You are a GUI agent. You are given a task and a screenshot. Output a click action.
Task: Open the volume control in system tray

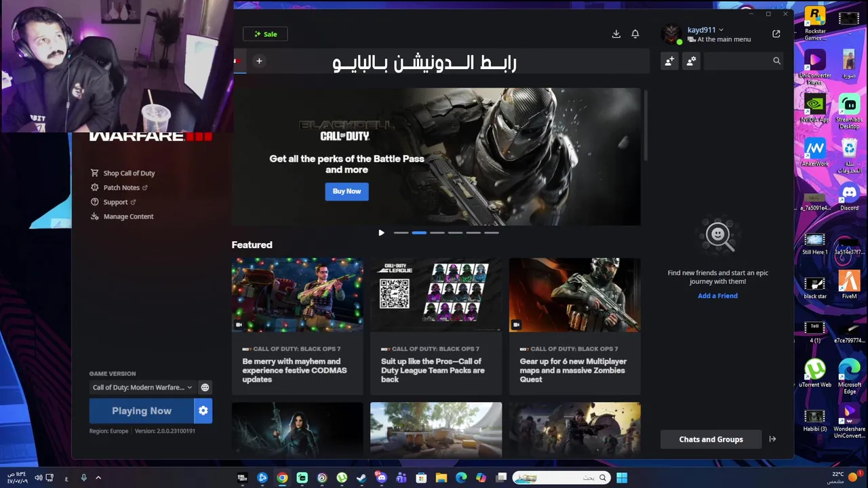click(39, 478)
